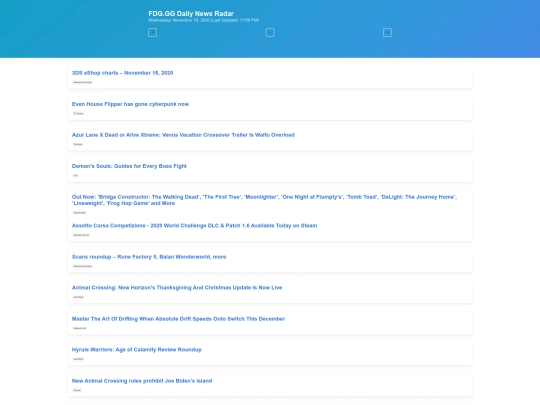540x405 pixels.
Task: Click the PC Gamer tag under House Flipper
Action: pyautogui.click(x=78, y=113)
